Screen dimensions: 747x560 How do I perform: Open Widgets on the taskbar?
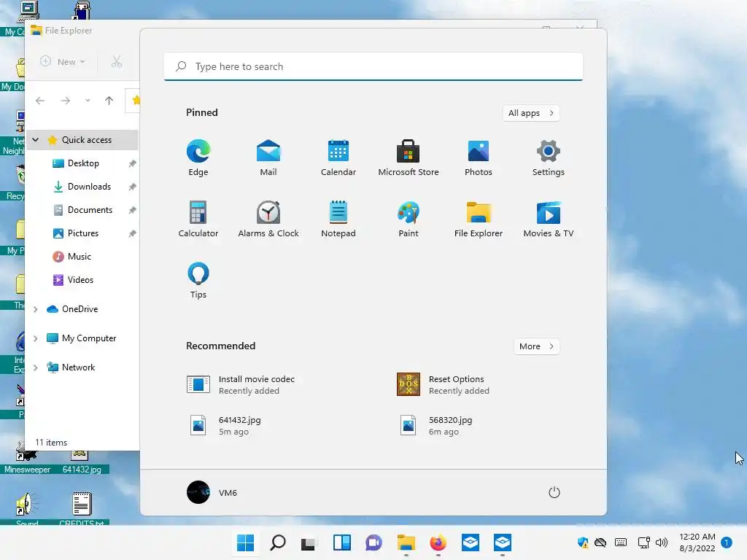click(x=342, y=542)
